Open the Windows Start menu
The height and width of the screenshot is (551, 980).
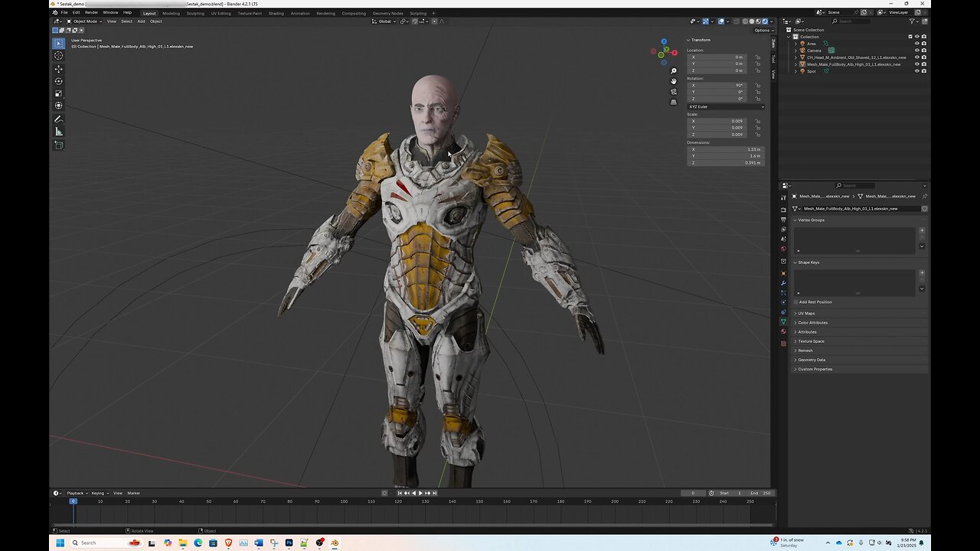point(60,543)
